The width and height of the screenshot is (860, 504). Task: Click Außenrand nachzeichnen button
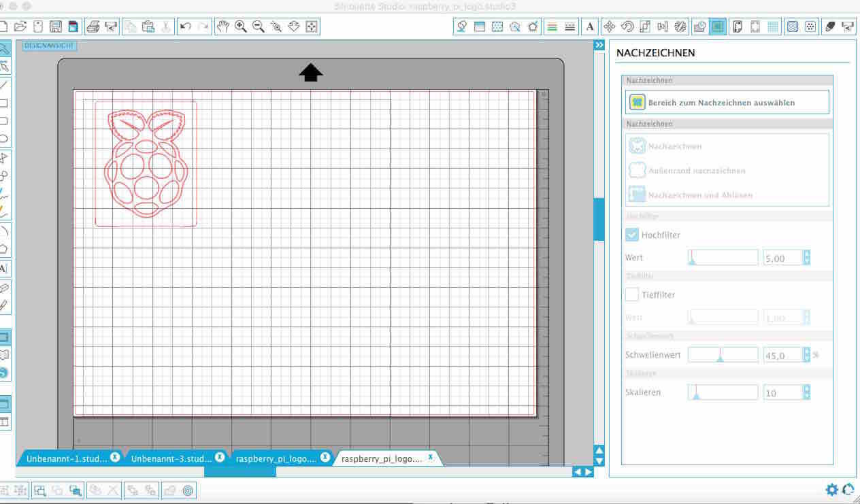[687, 171]
